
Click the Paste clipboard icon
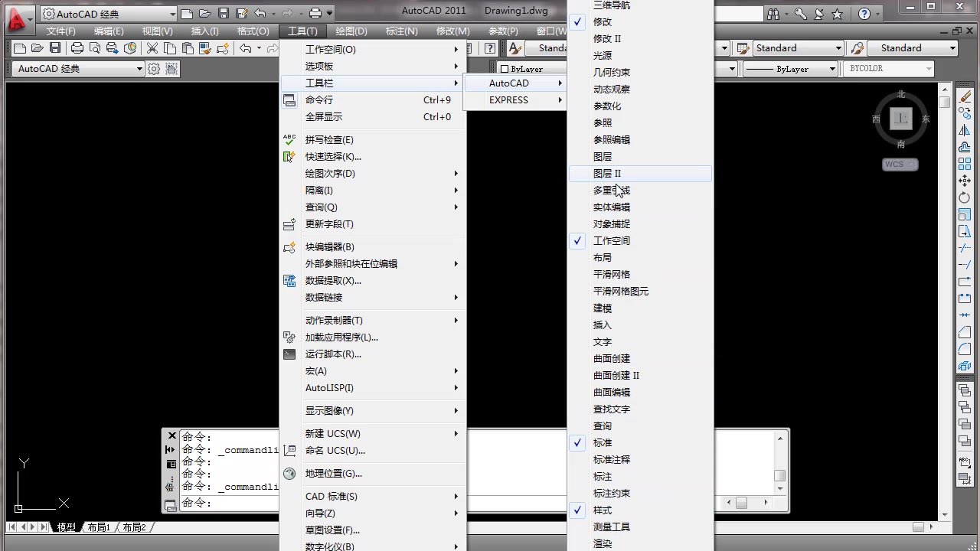[188, 48]
